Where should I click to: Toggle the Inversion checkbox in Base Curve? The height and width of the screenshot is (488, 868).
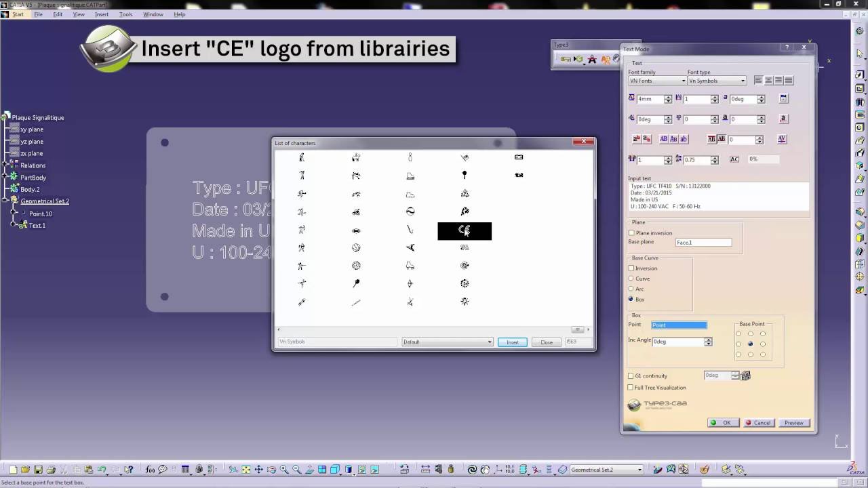[x=631, y=268]
